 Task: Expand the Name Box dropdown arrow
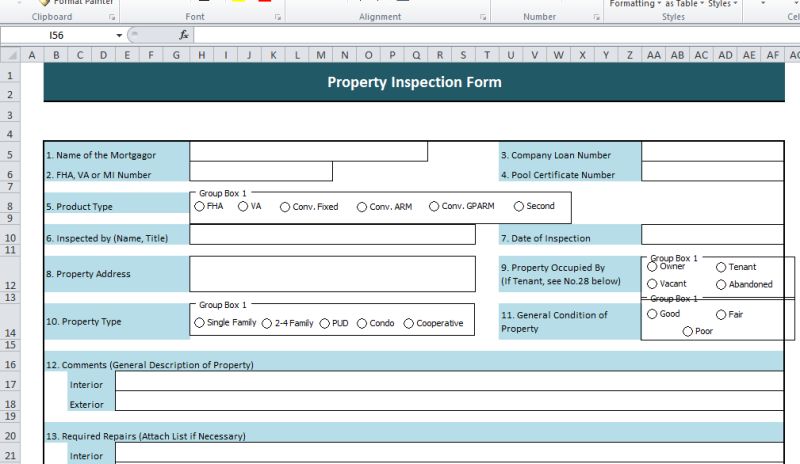[x=119, y=35]
